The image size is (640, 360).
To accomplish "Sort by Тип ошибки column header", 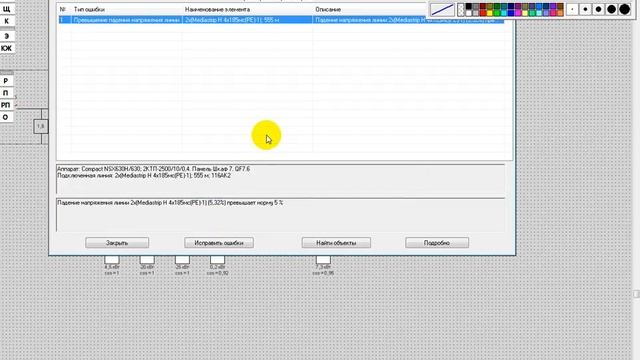I will (89, 9).
